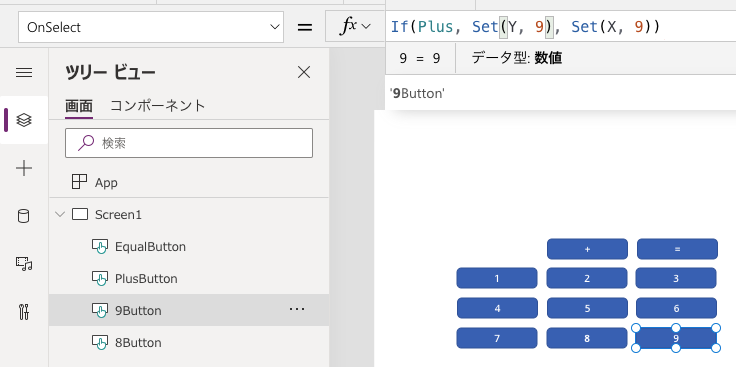Expand the fx formula options chevron
Image resolution: width=736 pixels, height=367 pixels.
366,27
